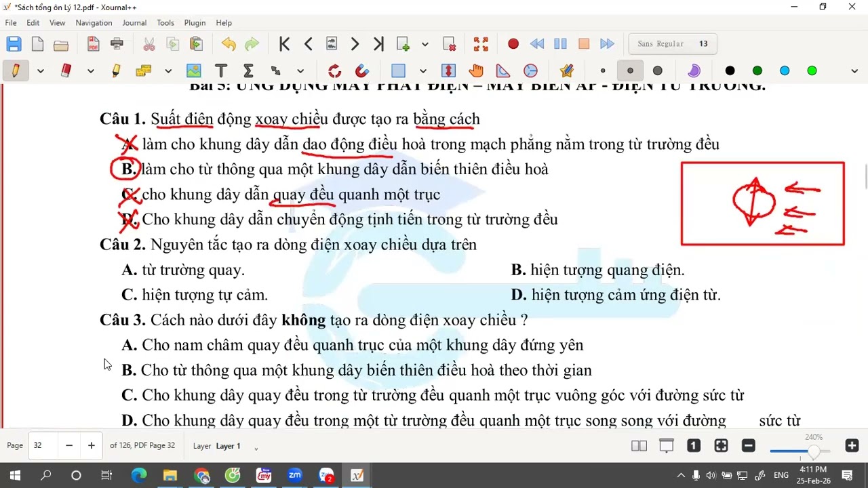The height and width of the screenshot is (488, 868).
Task: Go to the previous page
Action: pyautogui.click(x=309, y=44)
